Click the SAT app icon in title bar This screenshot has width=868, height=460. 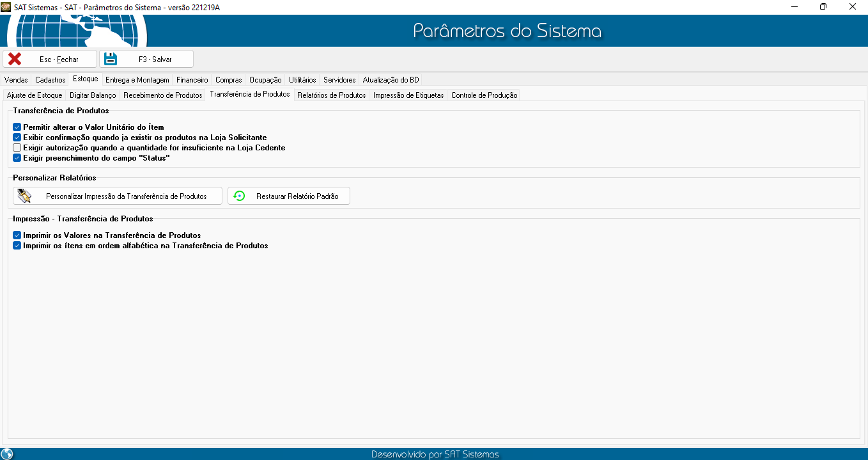[x=6, y=6]
